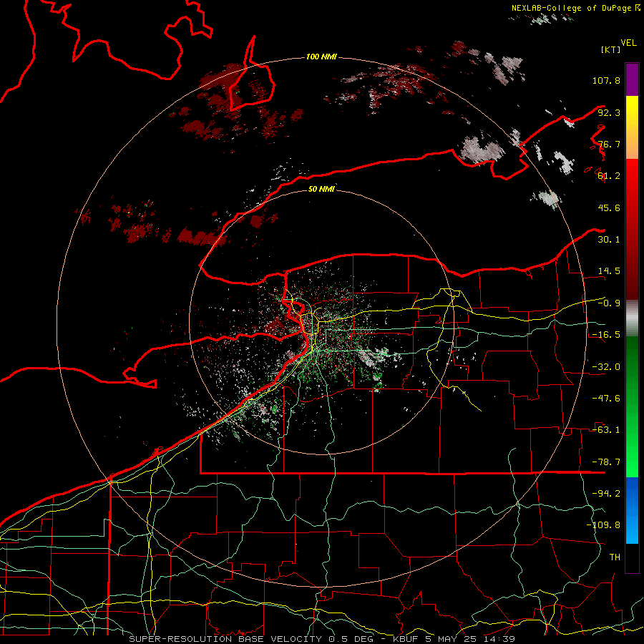Click the -16.5 legend value
The height and width of the screenshot is (644, 644).
(606, 335)
